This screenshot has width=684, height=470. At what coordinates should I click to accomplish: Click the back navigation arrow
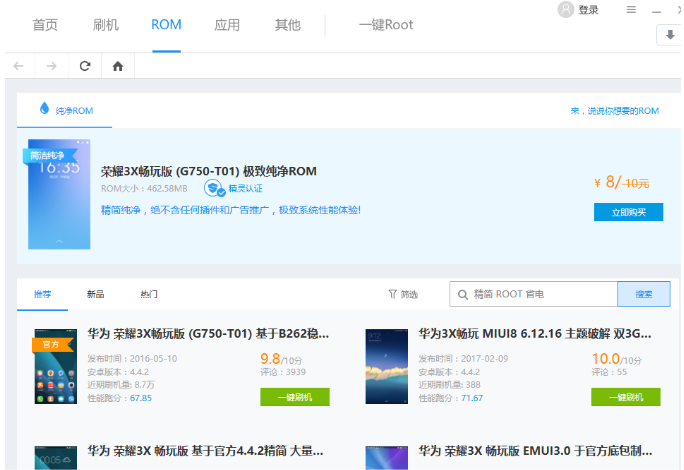point(18,66)
